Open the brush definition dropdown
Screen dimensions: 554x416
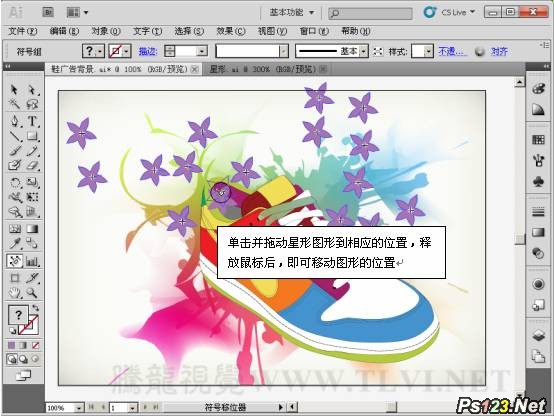click(283, 52)
